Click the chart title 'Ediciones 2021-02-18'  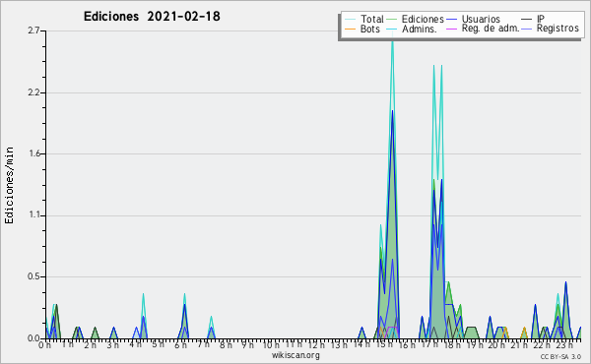point(152,16)
